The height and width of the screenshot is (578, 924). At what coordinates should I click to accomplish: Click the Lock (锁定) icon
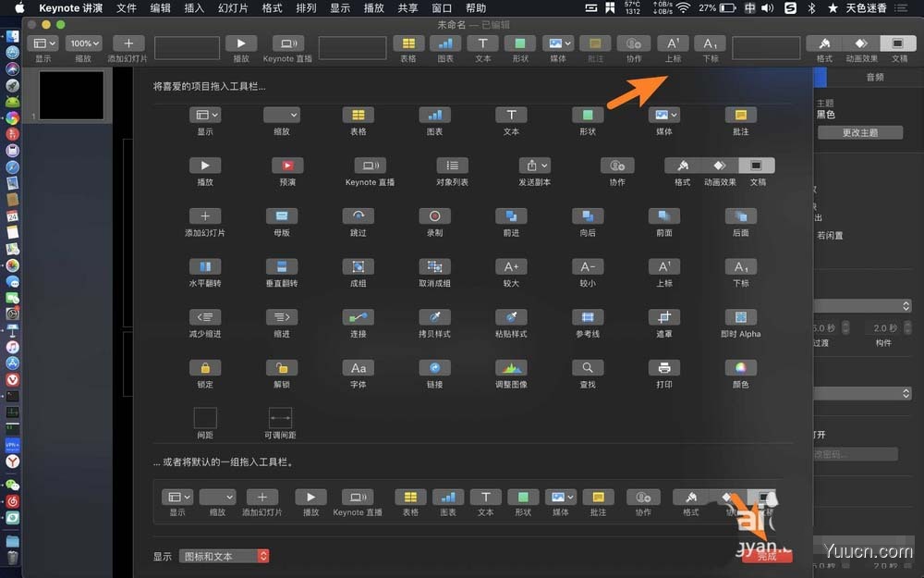pos(205,368)
